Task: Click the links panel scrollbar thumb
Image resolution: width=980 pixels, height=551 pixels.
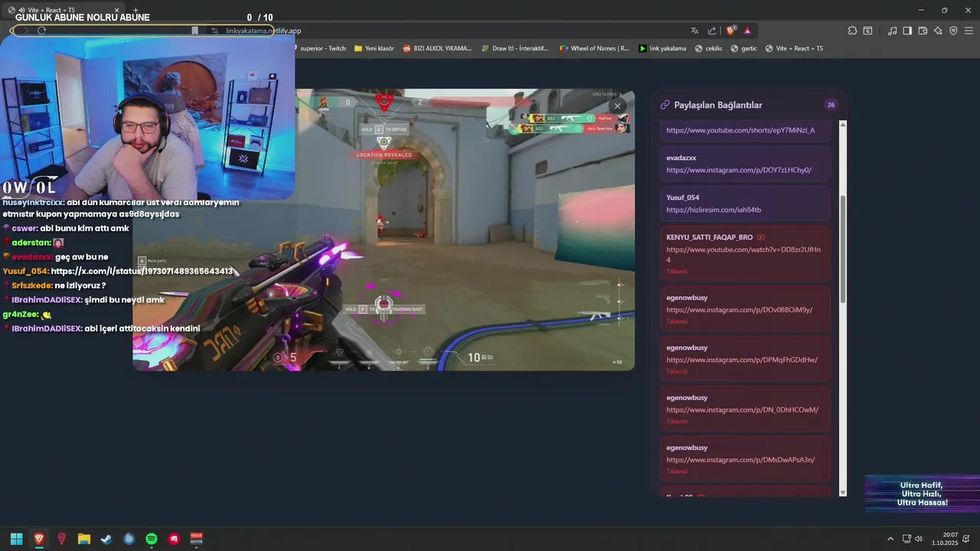Action: click(x=843, y=248)
